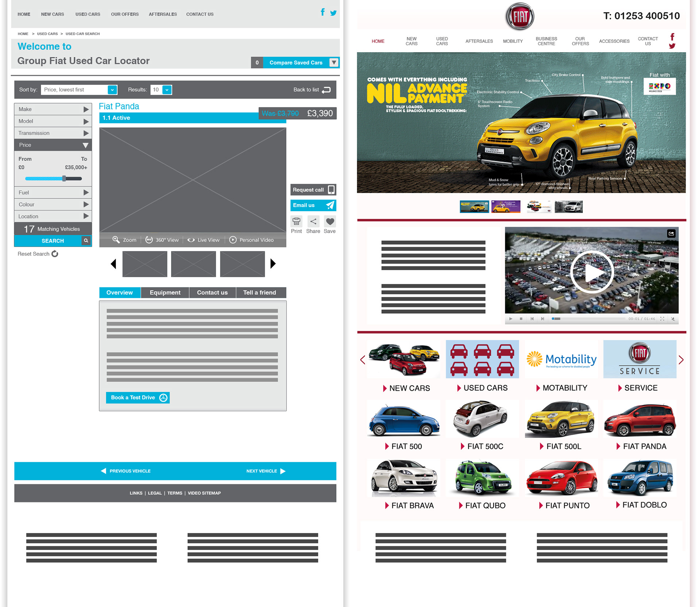Screen dimensions: 700x607
Task: Show next thumbnail with right arrow
Action: [273, 264]
